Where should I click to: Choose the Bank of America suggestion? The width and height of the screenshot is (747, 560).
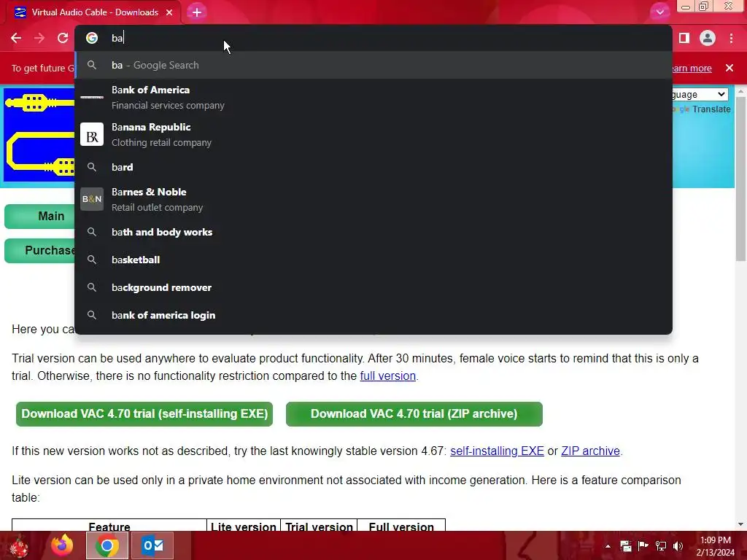click(373, 98)
